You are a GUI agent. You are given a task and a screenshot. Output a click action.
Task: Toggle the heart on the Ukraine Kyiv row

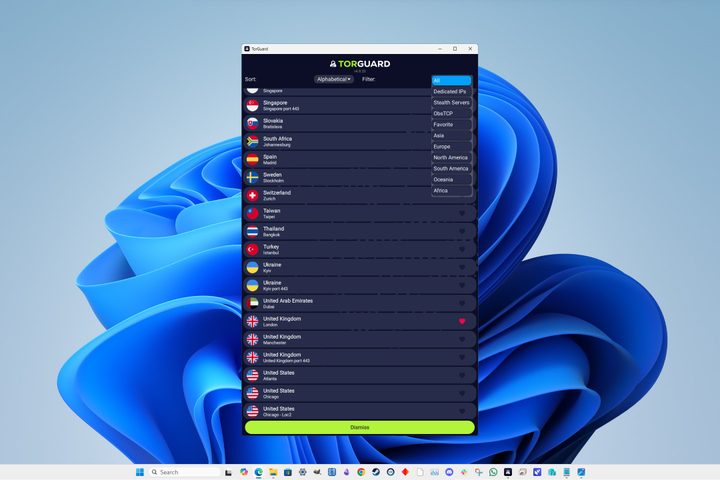pyautogui.click(x=462, y=267)
